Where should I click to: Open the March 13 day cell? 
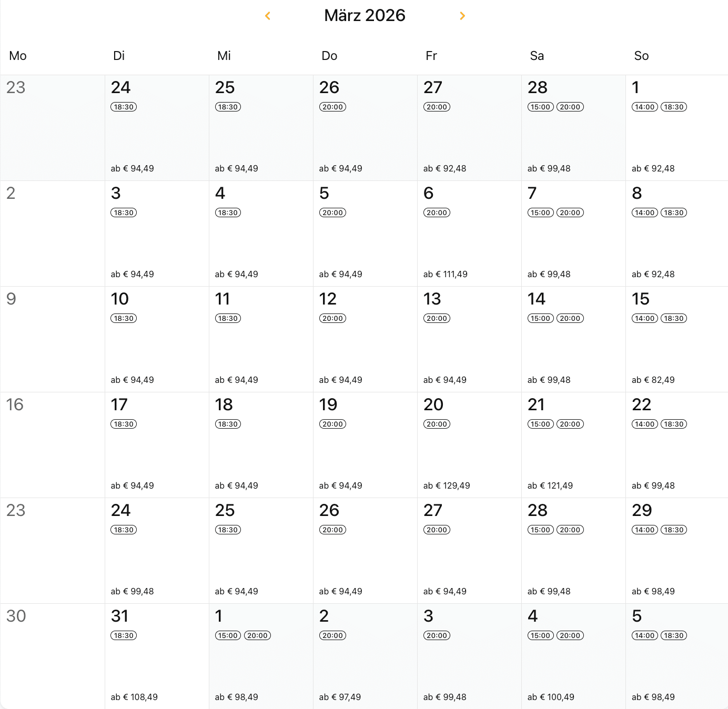(x=469, y=347)
